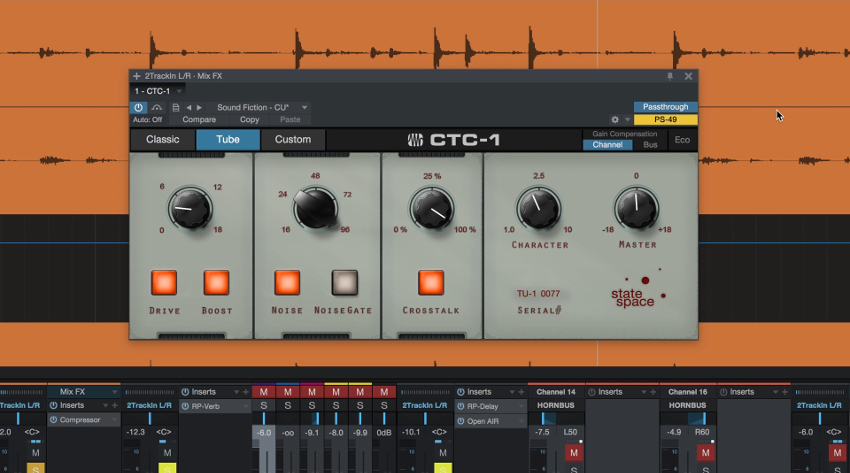
Task: Click the Paste button
Action: [x=290, y=120]
